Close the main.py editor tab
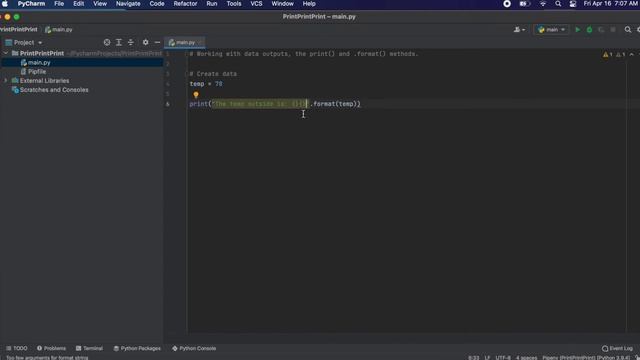 (200, 42)
